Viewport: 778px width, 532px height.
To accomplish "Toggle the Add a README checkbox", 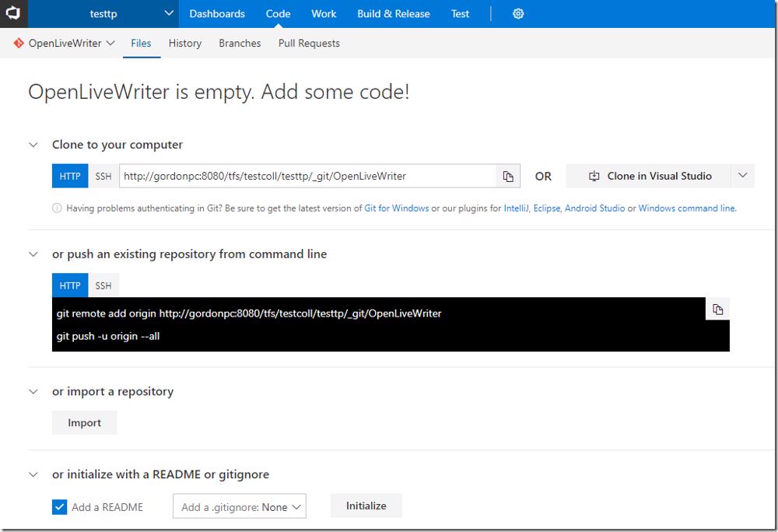I will pyautogui.click(x=60, y=506).
